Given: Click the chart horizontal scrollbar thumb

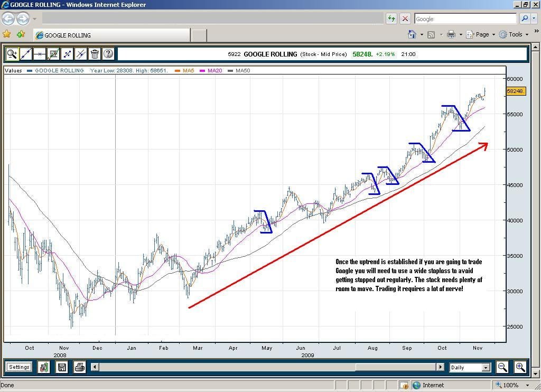Looking at the screenshot, I should [395, 367].
